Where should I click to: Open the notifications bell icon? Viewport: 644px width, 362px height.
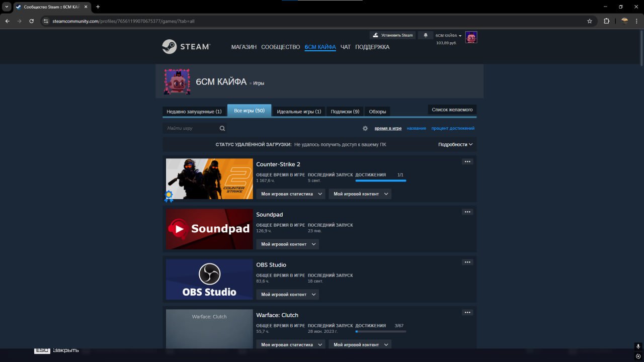coord(426,35)
